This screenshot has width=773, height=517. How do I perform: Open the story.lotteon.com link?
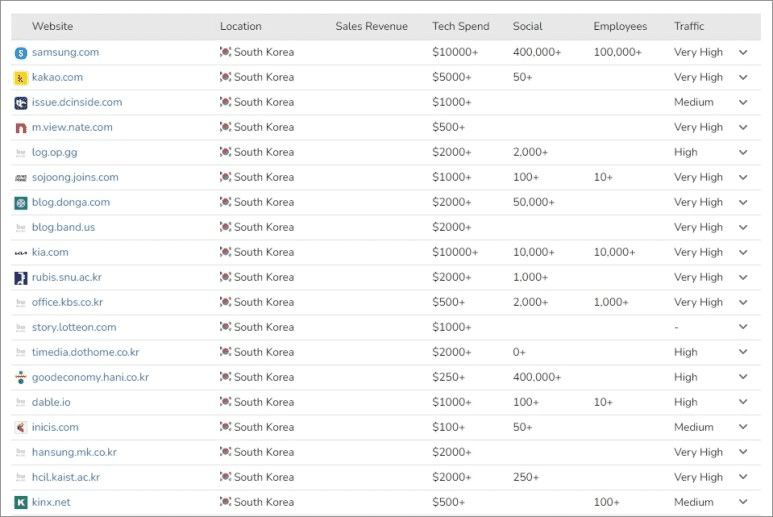(74, 327)
